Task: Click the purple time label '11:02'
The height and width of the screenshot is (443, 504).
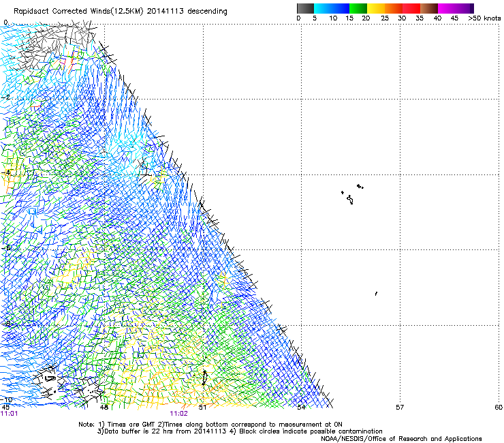Action: [x=178, y=414]
